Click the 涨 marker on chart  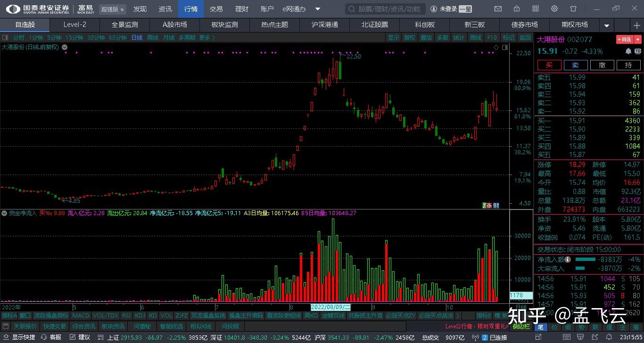489,206
